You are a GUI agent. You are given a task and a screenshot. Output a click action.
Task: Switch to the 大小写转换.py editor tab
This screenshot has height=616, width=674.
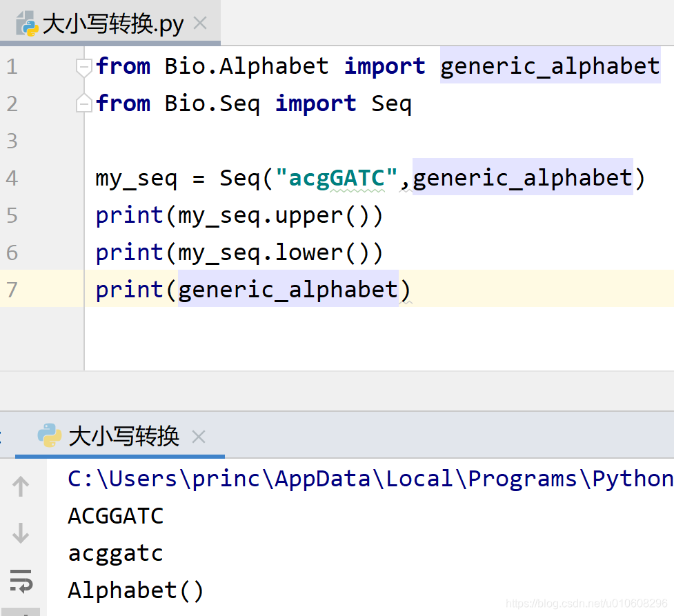click(x=103, y=23)
